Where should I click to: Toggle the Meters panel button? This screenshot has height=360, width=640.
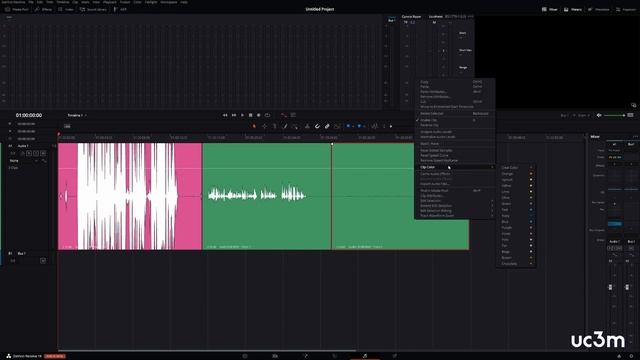tap(573, 9)
